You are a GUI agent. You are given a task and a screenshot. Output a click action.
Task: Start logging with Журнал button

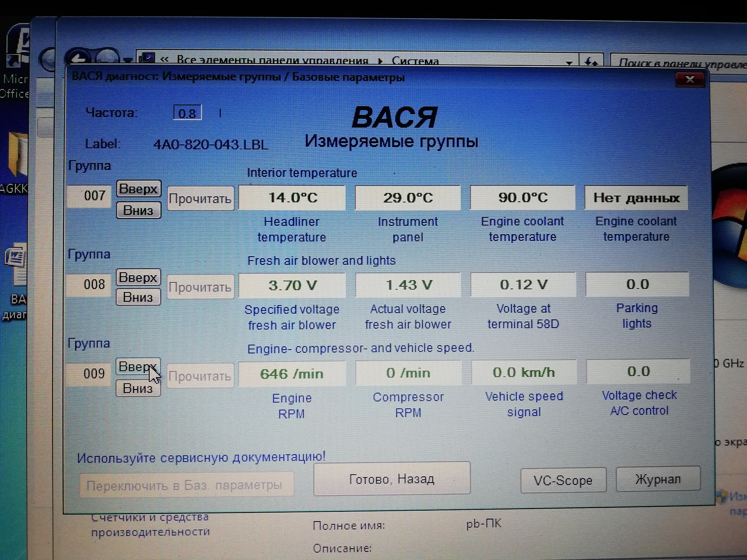pos(658,479)
